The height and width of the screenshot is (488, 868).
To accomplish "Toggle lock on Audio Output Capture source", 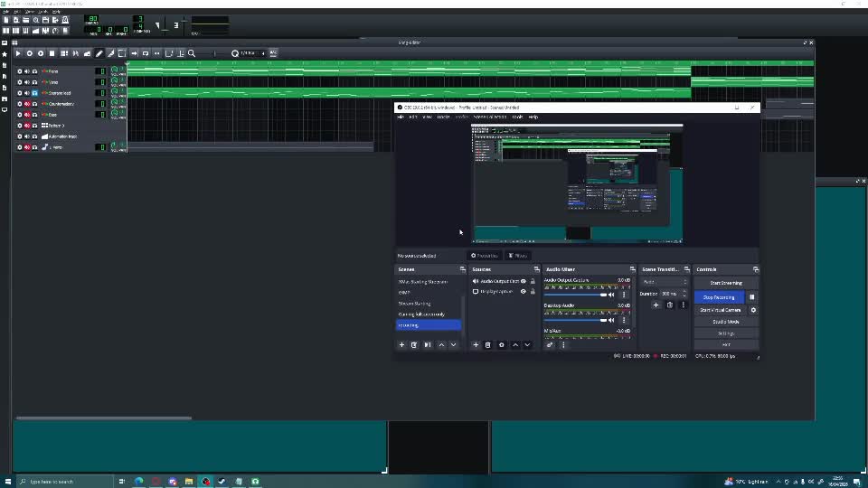I will (x=533, y=281).
